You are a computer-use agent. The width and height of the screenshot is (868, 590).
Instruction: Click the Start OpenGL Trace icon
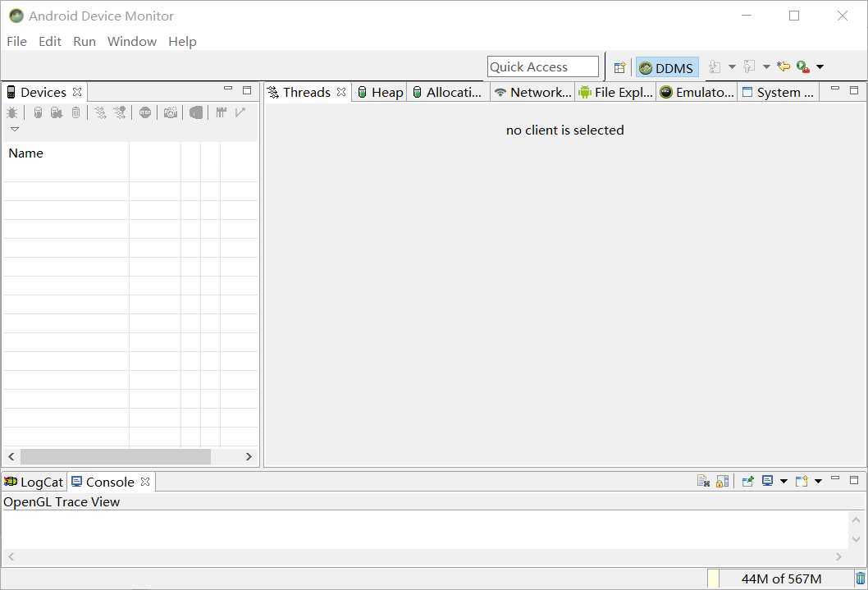(x=240, y=113)
